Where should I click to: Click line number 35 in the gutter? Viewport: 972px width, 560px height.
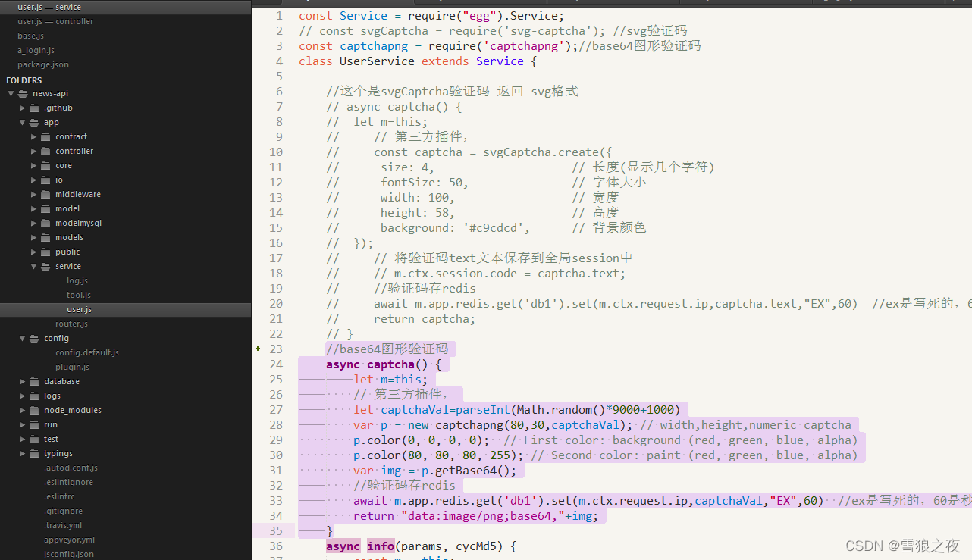(x=276, y=530)
